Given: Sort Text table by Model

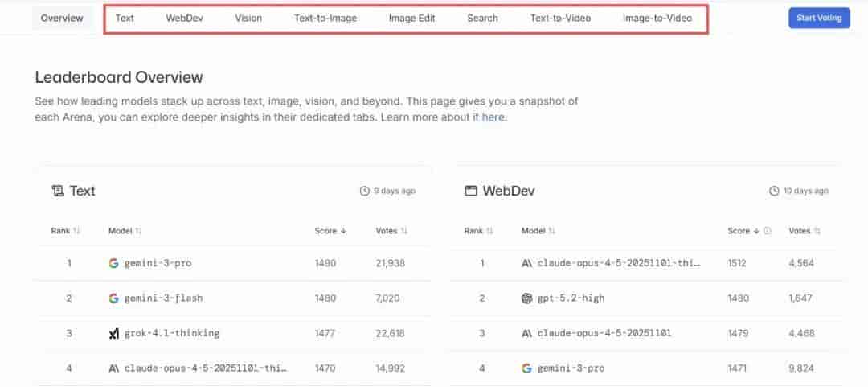Looking at the screenshot, I should (138, 231).
